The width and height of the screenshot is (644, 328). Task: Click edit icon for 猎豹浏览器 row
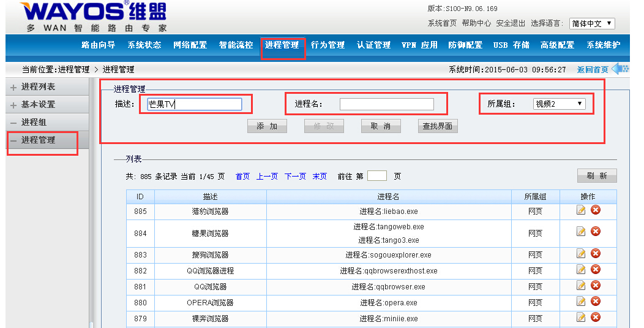[x=581, y=210]
